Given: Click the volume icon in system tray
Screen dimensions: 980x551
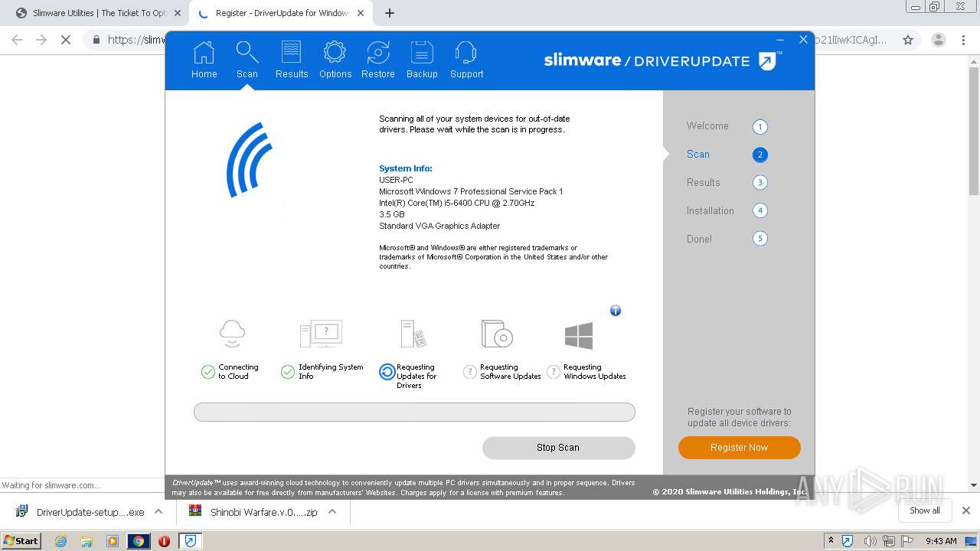Looking at the screenshot, I should pyautogui.click(x=870, y=541).
